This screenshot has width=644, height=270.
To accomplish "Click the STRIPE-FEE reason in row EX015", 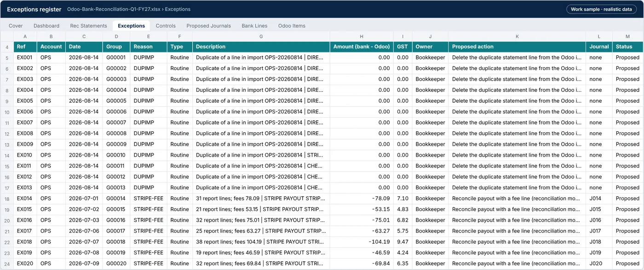I will [x=148, y=209].
